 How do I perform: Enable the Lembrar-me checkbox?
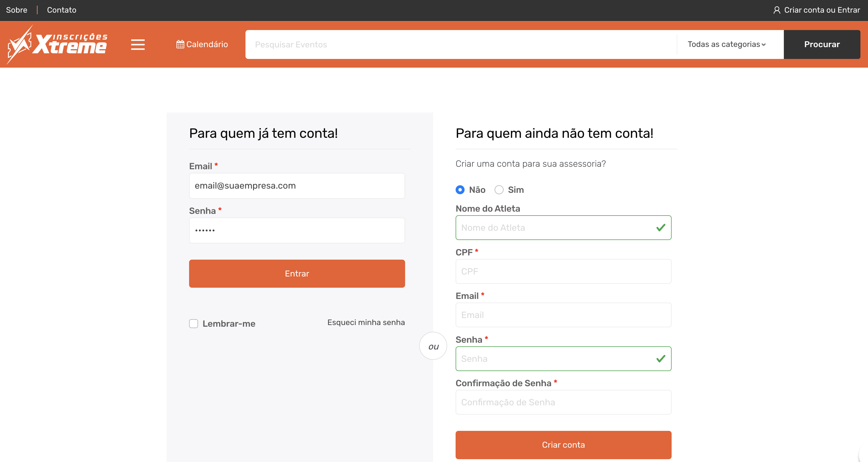(193, 324)
